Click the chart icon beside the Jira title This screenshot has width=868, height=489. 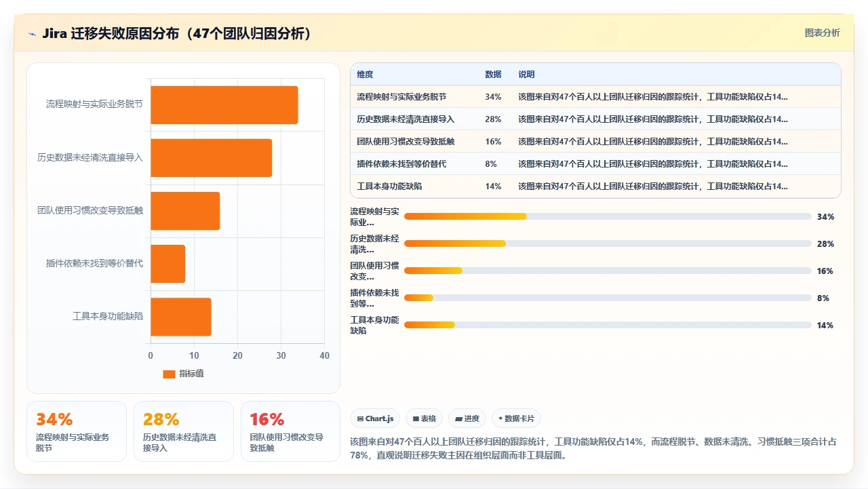pyautogui.click(x=33, y=34)
